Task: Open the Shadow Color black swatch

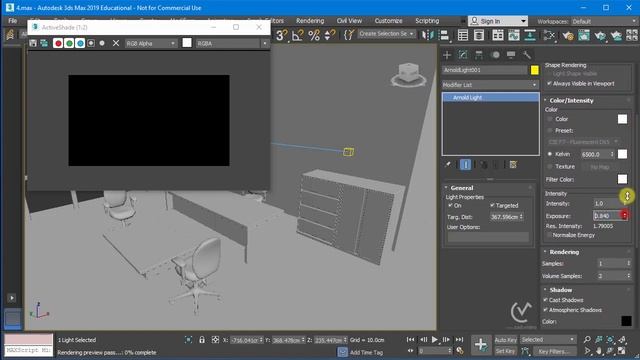Action: [626, 321]
